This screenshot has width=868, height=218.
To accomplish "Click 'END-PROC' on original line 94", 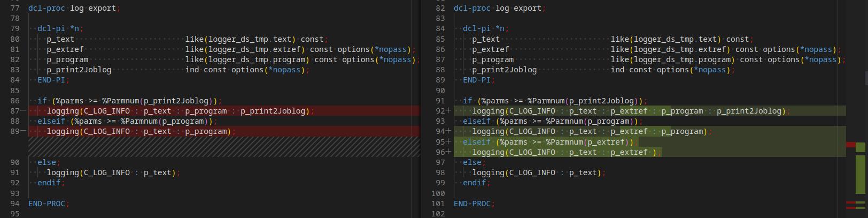I will point(46,204).
